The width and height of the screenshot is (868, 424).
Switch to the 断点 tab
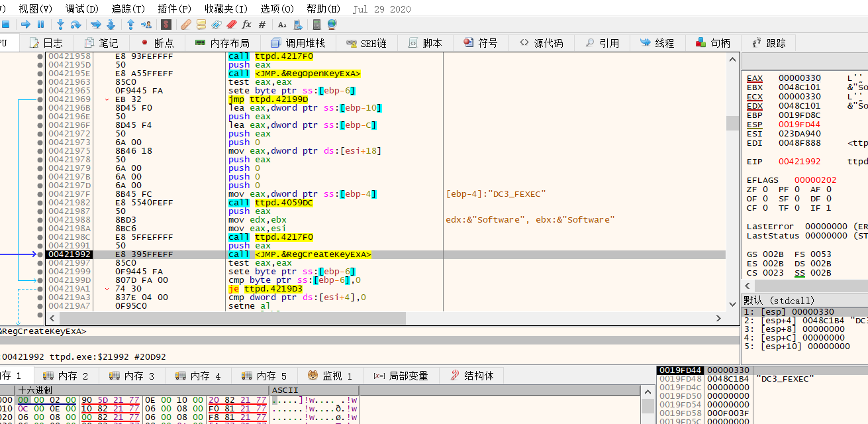156,43
